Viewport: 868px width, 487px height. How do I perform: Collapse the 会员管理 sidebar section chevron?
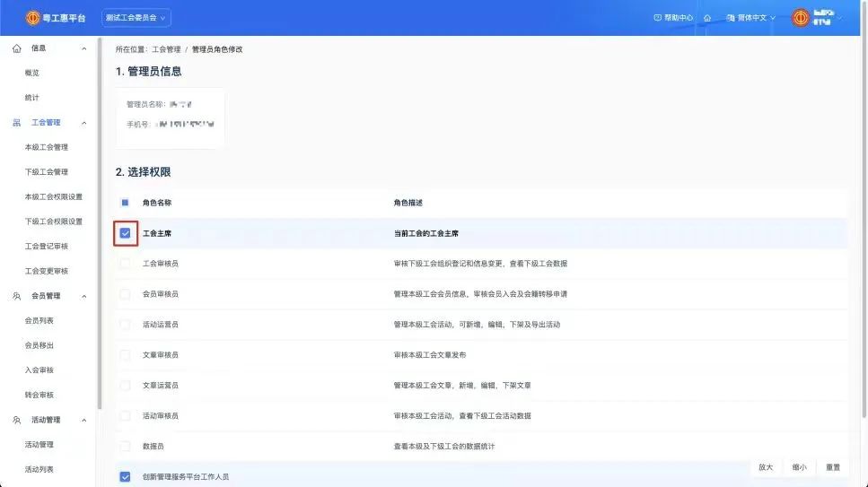tap(84, 296)
